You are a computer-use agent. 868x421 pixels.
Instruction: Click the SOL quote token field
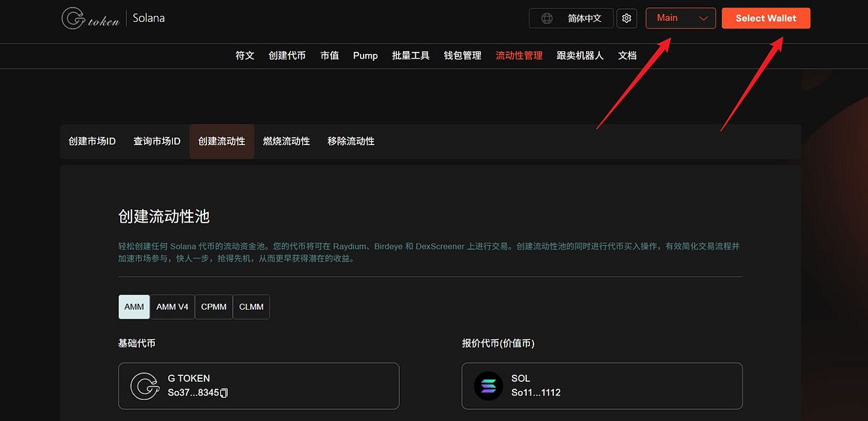click(x=602, y=386)
